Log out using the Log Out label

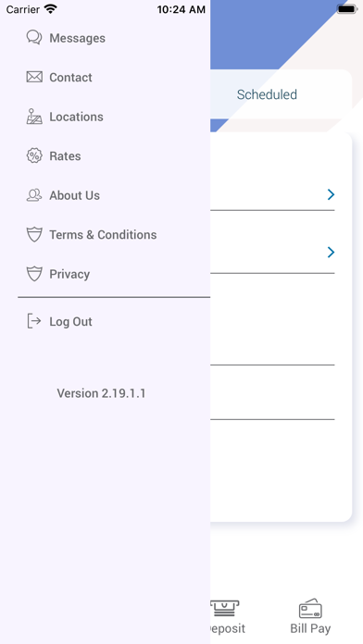pos(70,322)
